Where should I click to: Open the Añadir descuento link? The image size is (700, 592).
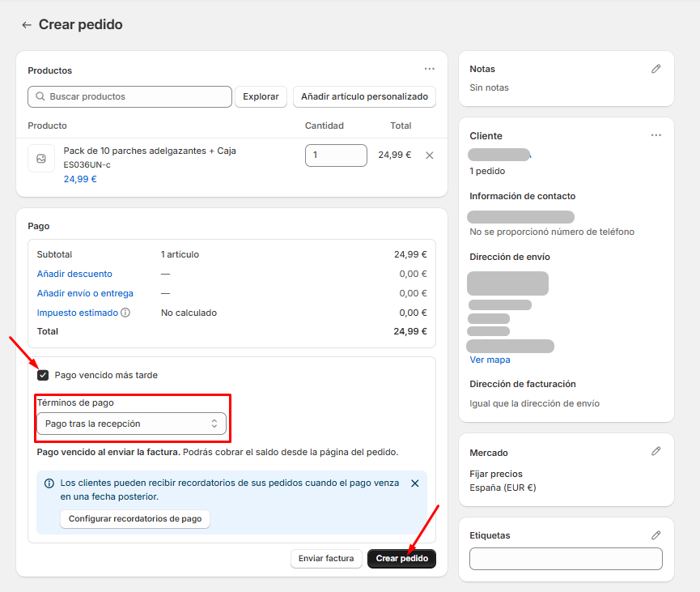point(74,274)
